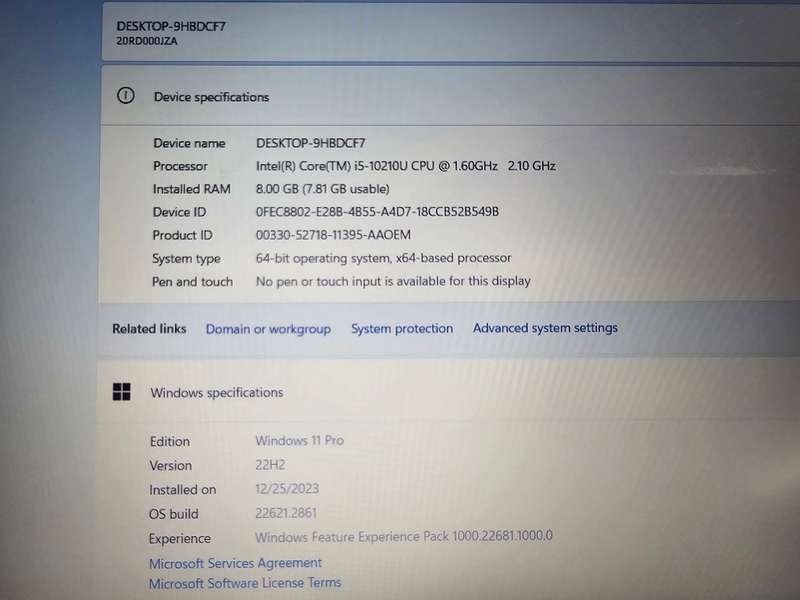Click the Experience label
The height and width of the screenshot is (600, 800).
(180, 538)
